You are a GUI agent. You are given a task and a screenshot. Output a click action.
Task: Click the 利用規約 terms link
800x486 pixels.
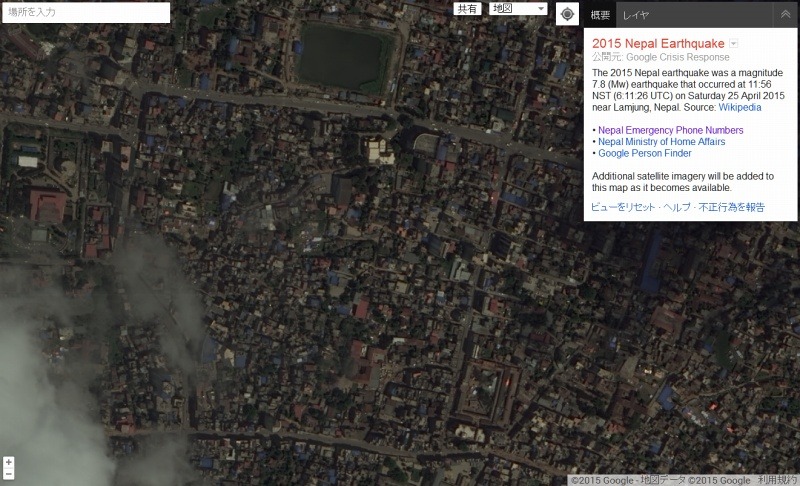tap(777, 480)
